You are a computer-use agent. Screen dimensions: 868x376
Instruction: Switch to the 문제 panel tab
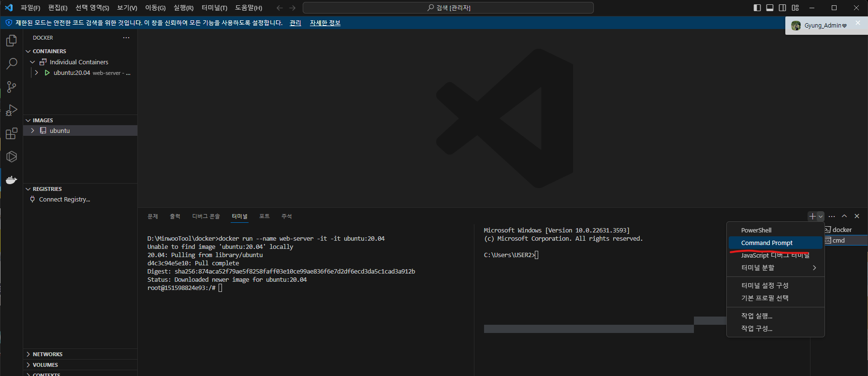(153, 217)
